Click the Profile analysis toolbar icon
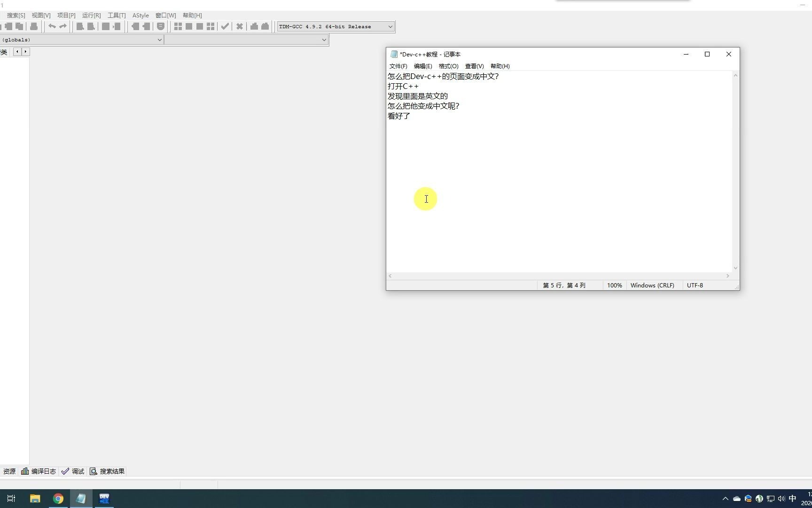Image resolution: width=812 pixels, height=508 pixels. 254,26
